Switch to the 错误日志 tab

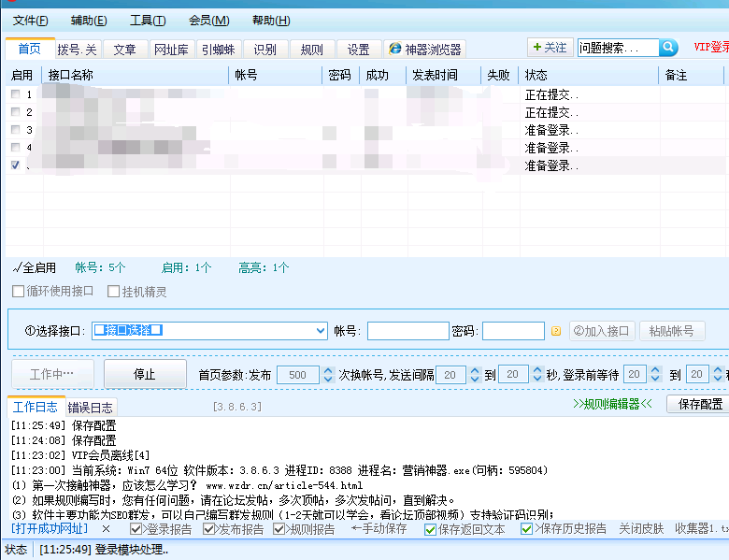[91, 407]
